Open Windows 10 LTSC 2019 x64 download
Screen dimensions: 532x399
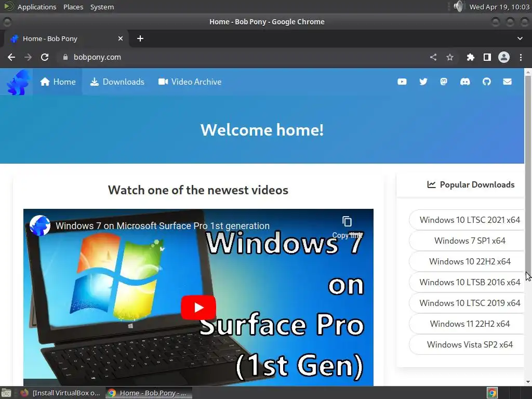click(x=467, y=303)
